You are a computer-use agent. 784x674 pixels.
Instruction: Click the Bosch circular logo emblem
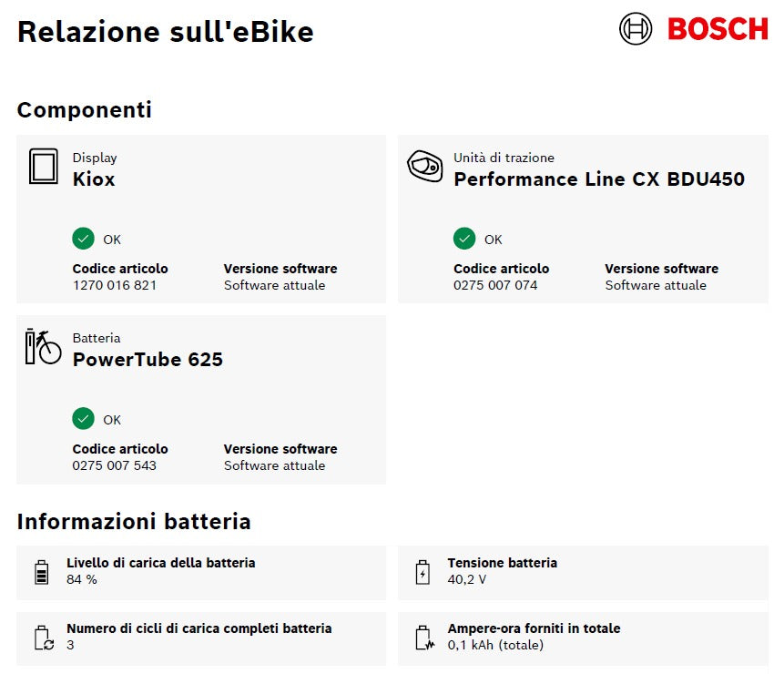(636, 28)
